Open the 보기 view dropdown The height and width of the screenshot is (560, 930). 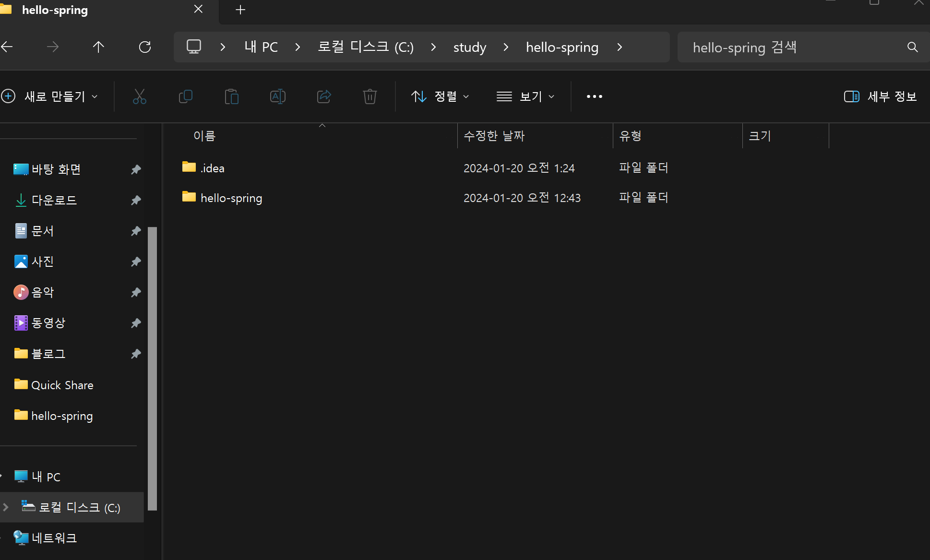pyautogui.click(x=525, y=96)
